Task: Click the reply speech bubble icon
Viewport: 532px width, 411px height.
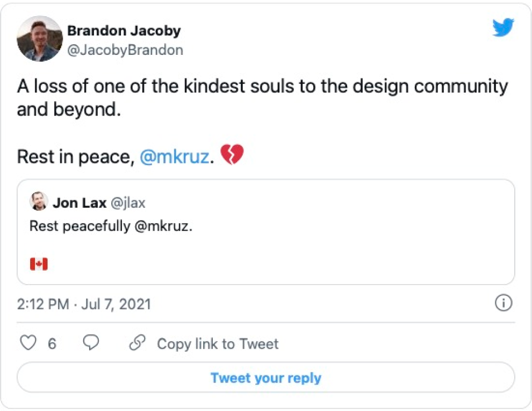Action: coord(91,343)
